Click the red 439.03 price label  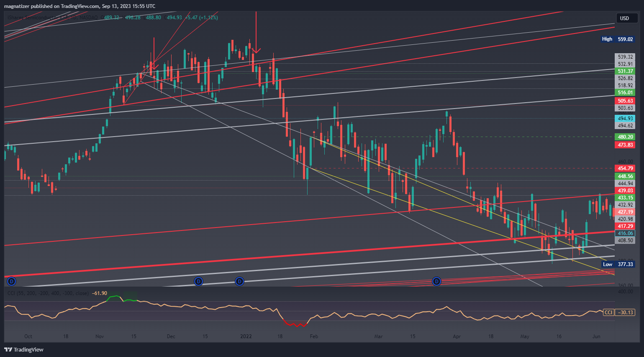click(x=625, y=191)
